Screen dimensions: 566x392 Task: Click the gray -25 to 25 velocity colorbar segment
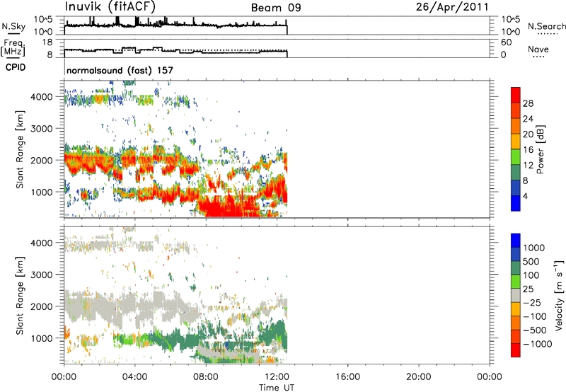coord(516,295)
